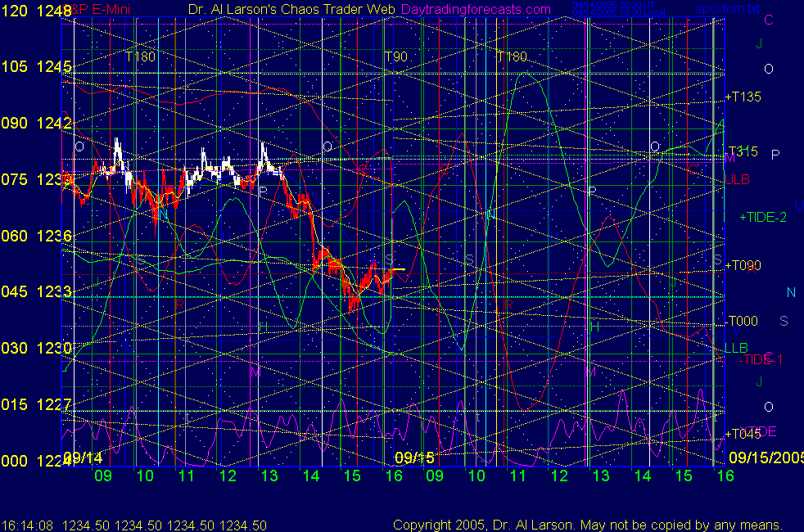Select the S&P E-Mini symbol label
Viewport: 804px width, 532px height.
93,10
